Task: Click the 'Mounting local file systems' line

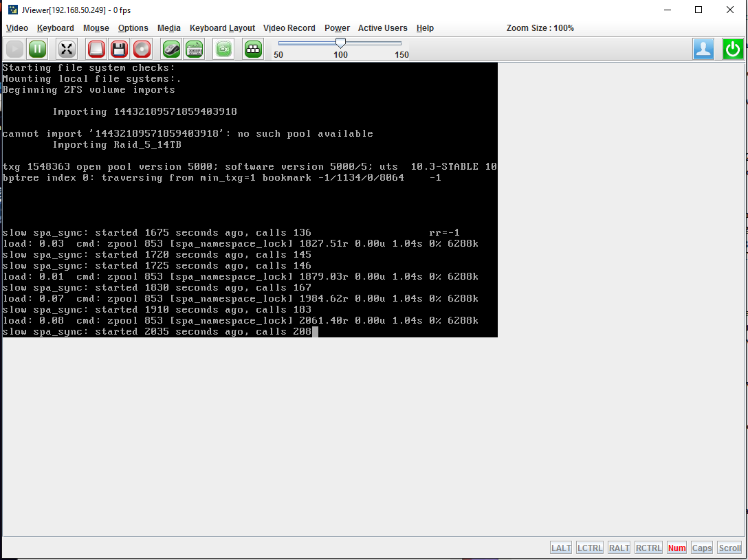Action: click(x=91, y=78)
